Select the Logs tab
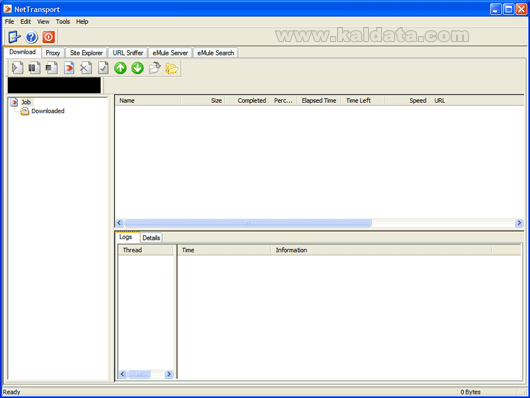This screenshot has height=398, width=530. pos(126,237)
